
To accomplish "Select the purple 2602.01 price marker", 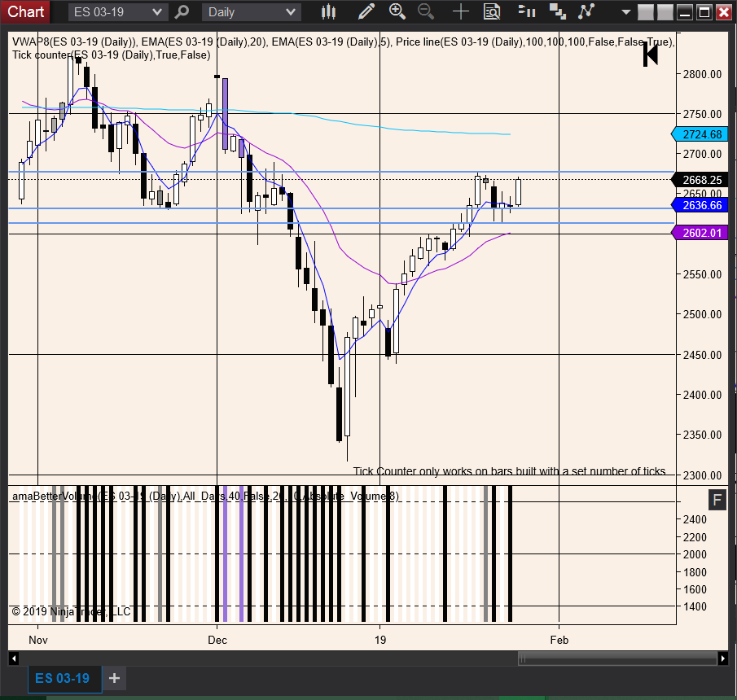I will (700, 233).
